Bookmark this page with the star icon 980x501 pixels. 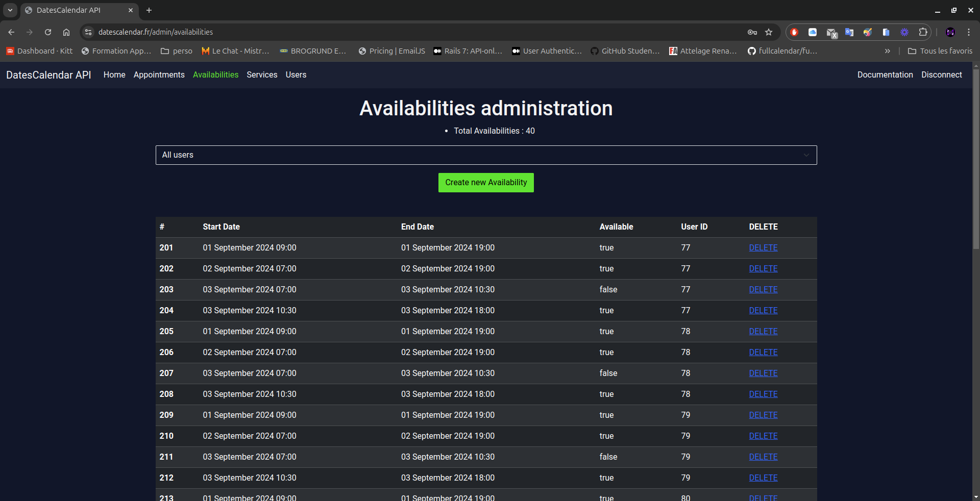[769, 32]
